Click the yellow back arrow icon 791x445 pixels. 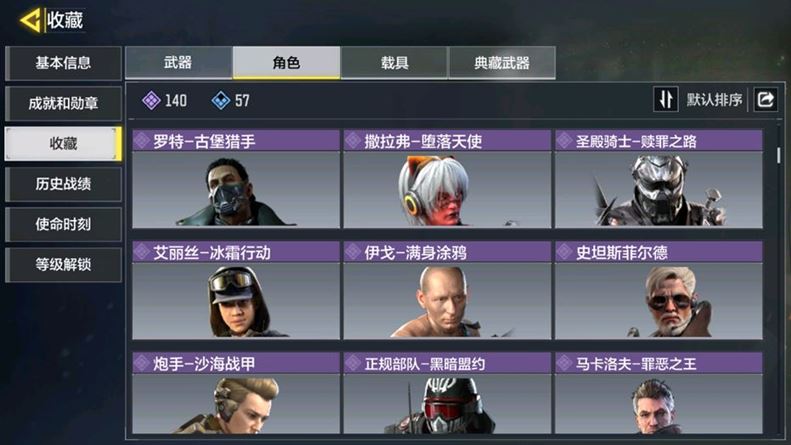point(30,20)
